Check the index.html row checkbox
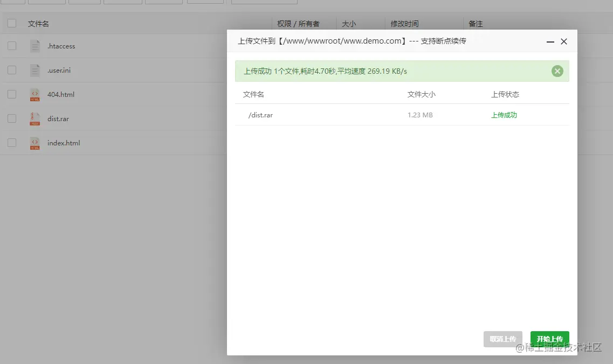Screen dimensions: 613x364 (12, 143)
